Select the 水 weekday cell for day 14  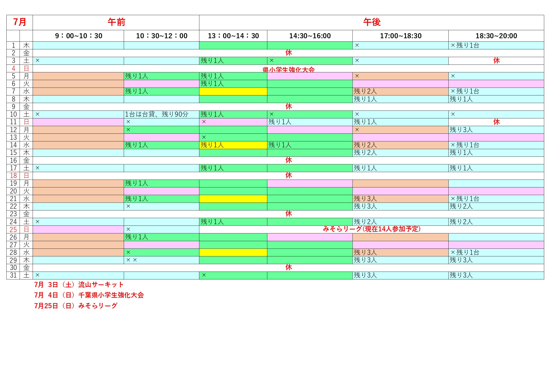(26, 145)
